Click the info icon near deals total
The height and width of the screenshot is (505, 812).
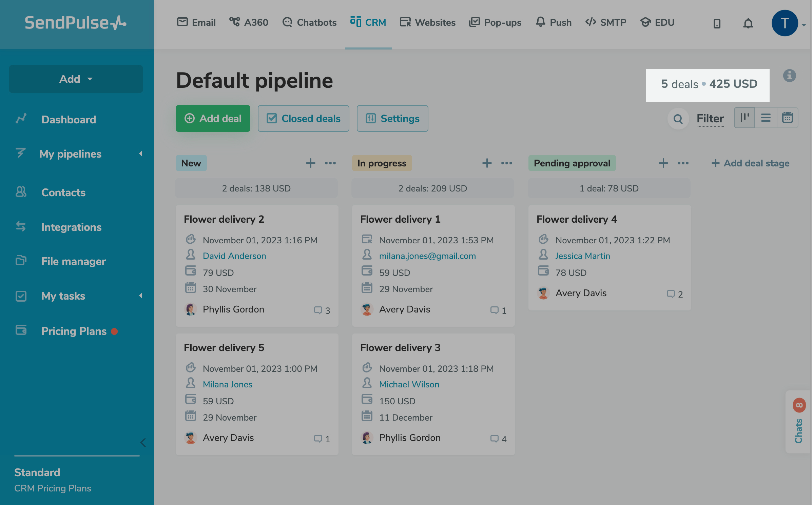(x=789, y=76)
